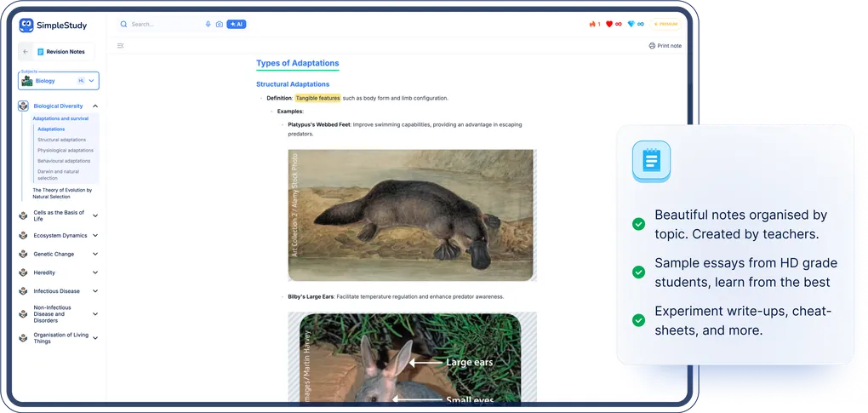
Task: Click the streak flame icon
Action: [592, 25]
